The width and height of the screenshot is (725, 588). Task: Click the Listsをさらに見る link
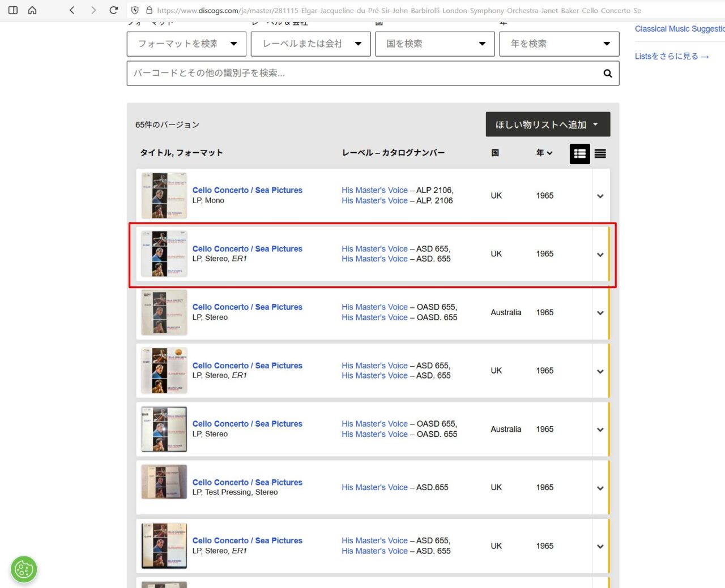(672, 56)
